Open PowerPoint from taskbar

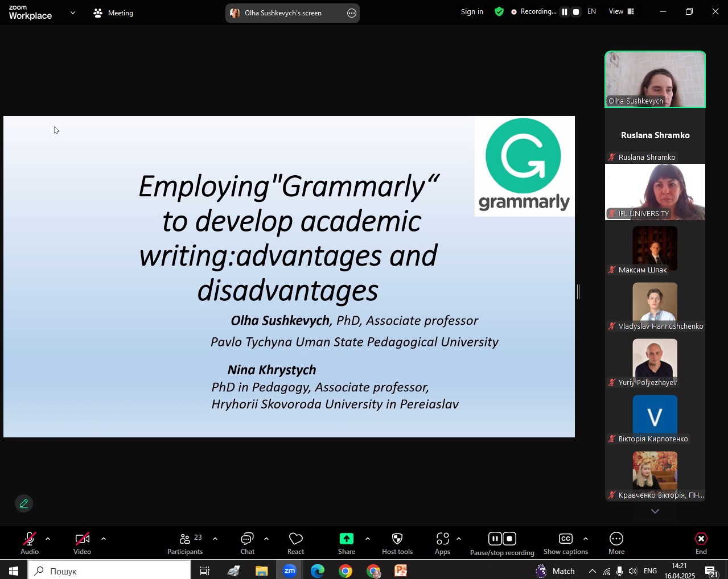tap(401, 570)
